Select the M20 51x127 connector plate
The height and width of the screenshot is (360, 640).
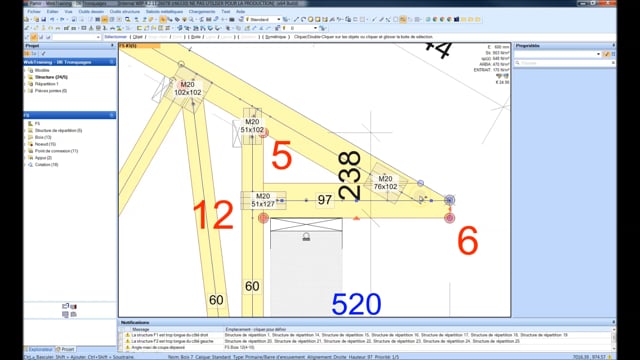coord(263,200)
